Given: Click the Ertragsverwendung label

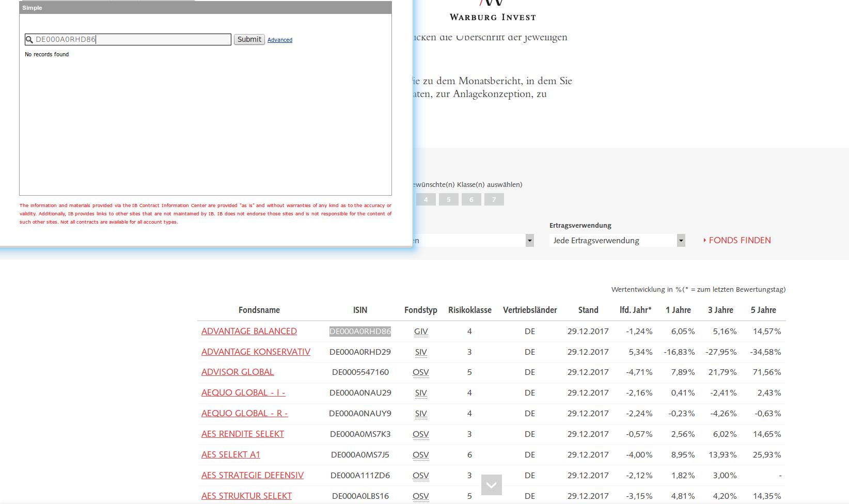Looking at the screenshot, I should point(580,226).
